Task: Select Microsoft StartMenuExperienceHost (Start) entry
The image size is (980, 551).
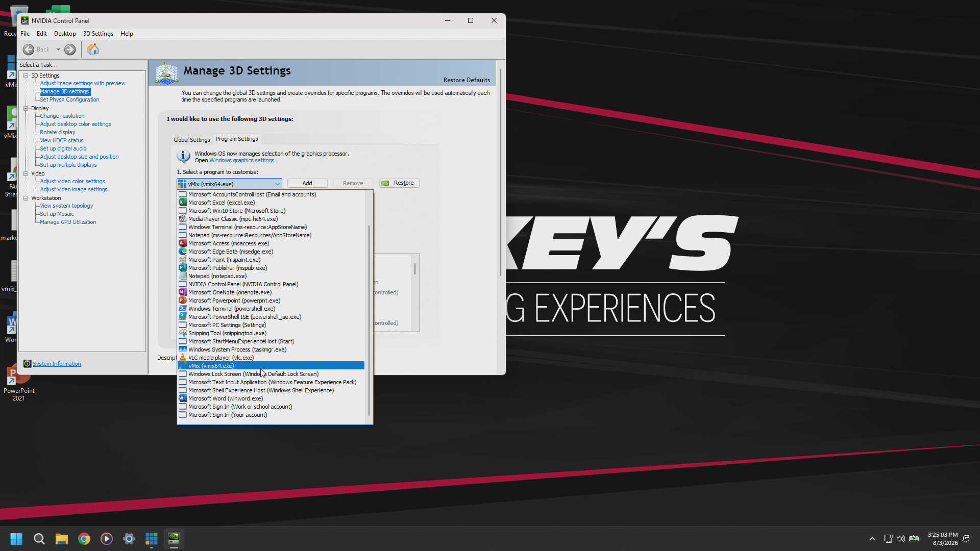Action: (271, 341)
